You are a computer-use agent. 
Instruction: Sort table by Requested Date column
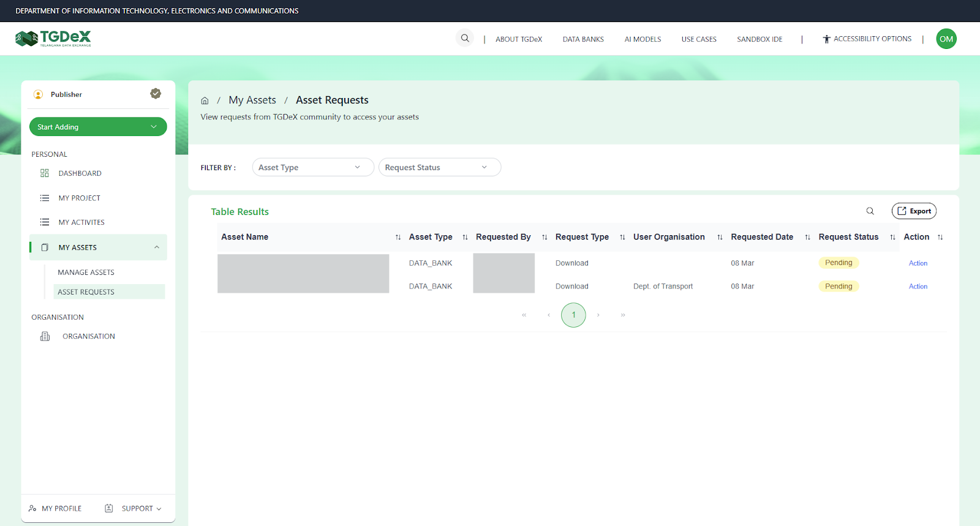coord(807,238)
